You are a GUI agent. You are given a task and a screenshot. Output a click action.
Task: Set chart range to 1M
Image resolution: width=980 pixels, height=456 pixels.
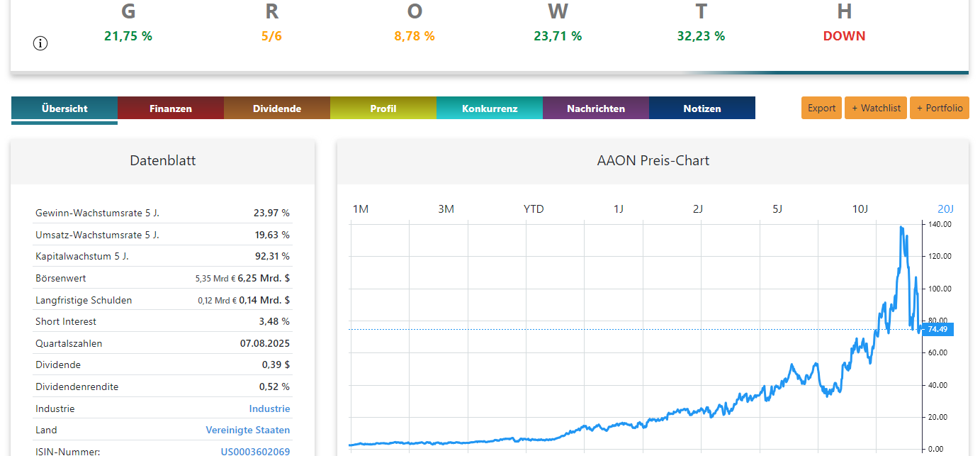(x=361, y=208)
